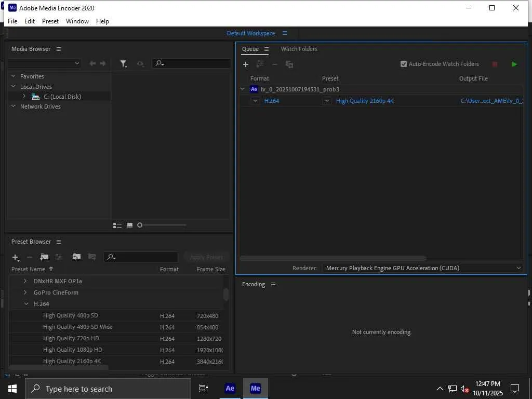Click the Add Output icon in Queue toolbar

tap(260, 64)
